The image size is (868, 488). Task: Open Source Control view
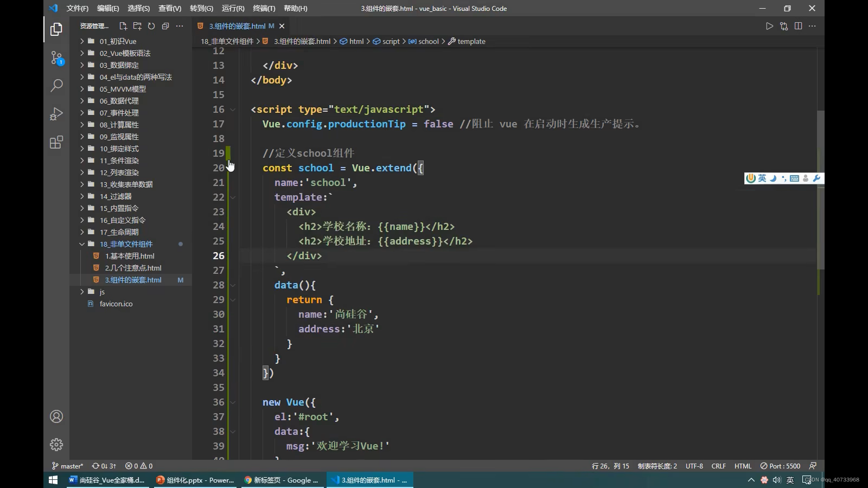click(x=56, y=57)
